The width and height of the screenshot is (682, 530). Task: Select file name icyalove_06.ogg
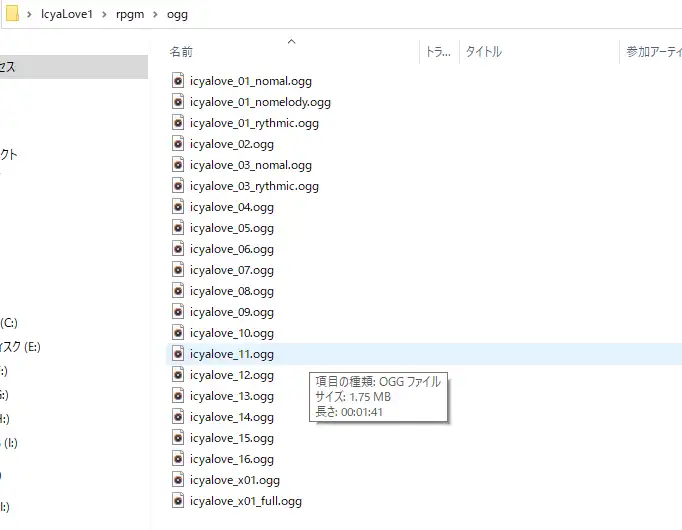click(231, 250)
